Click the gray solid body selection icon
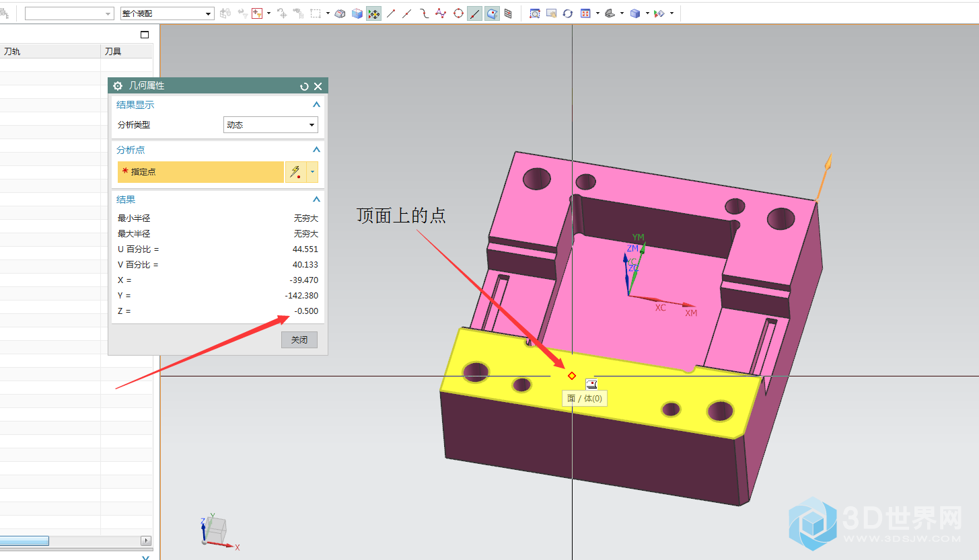 click(x=340, y=13)
